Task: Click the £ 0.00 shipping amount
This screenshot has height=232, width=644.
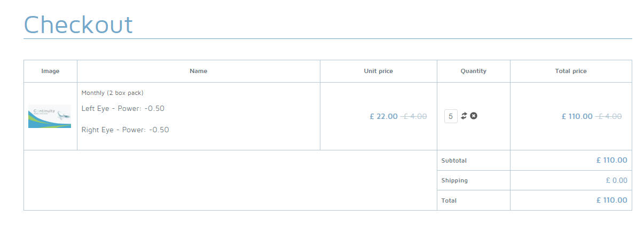Action: coord(616,180)
